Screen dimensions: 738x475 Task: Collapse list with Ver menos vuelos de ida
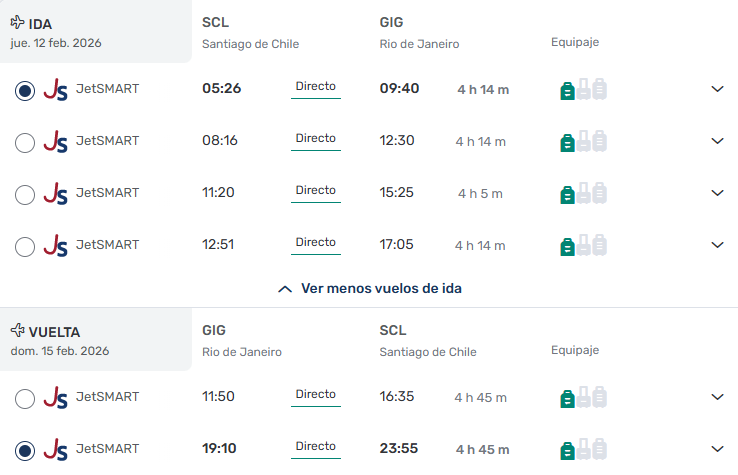pos(369,288)
